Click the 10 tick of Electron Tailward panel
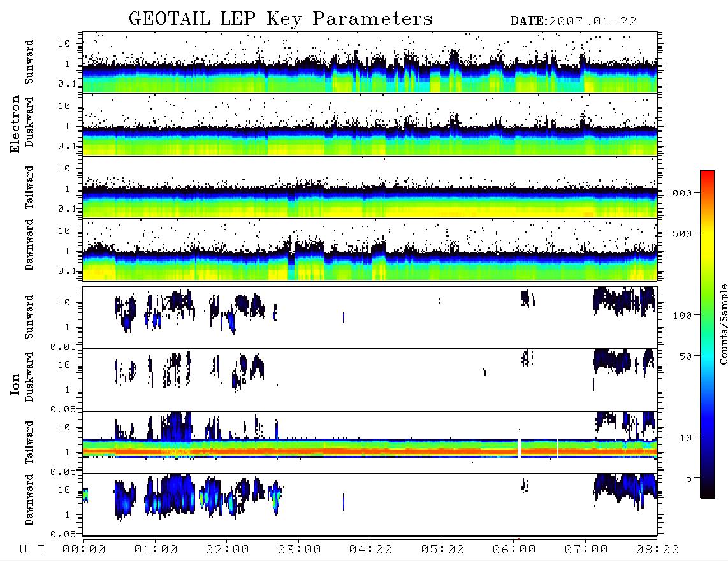This screenshot has height=561, width=728. pyautogui.click(x=64, y=168)
